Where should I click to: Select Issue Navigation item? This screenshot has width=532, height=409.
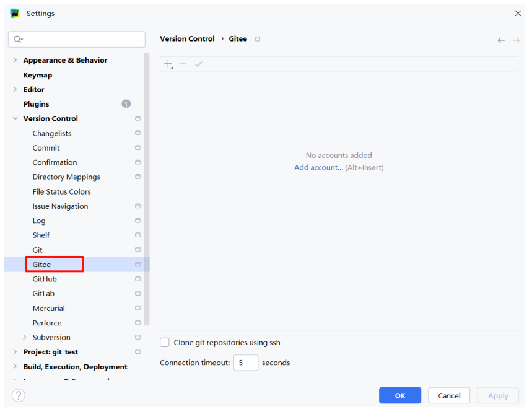tap(60, 206)
